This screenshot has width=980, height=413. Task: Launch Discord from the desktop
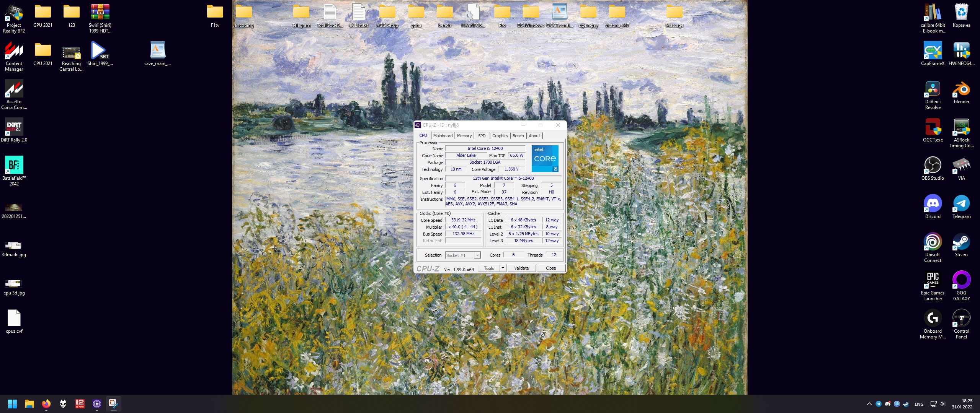click(933, 206)
